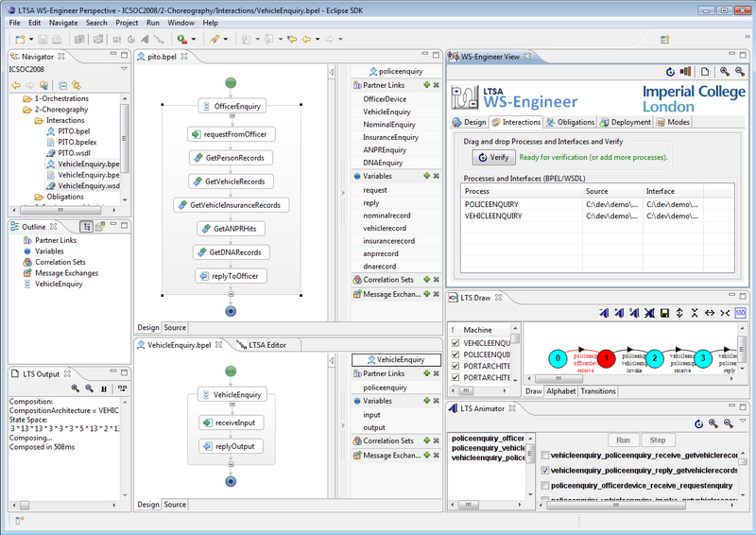Click LTS Draw canvas horizontal scrollbar thumb
Image resolution: width=756 pixels, height=535 pixels.
pyautogui.click(x=558, y=379)
